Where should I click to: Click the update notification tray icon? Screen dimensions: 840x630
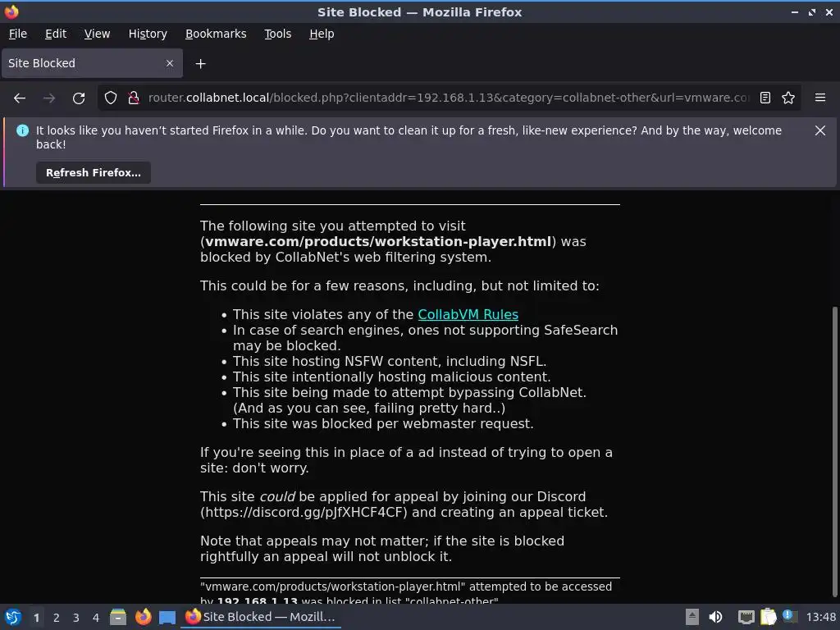789,616
